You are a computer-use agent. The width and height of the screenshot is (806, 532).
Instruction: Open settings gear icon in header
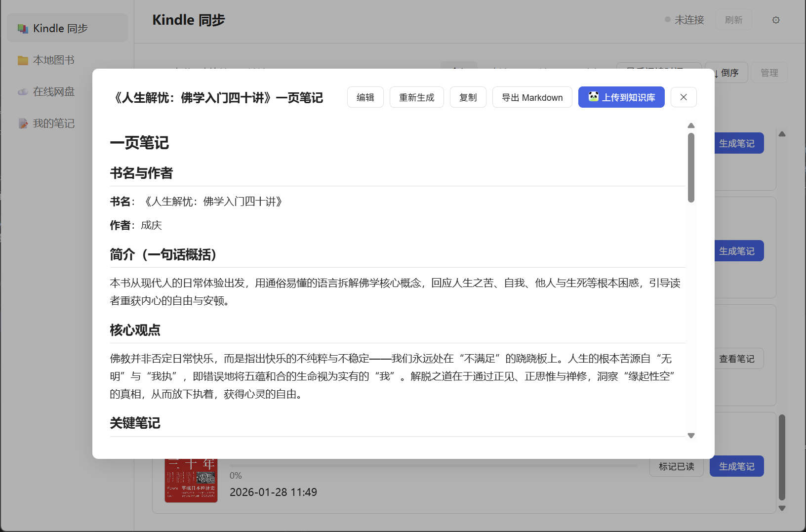[776, 20]
